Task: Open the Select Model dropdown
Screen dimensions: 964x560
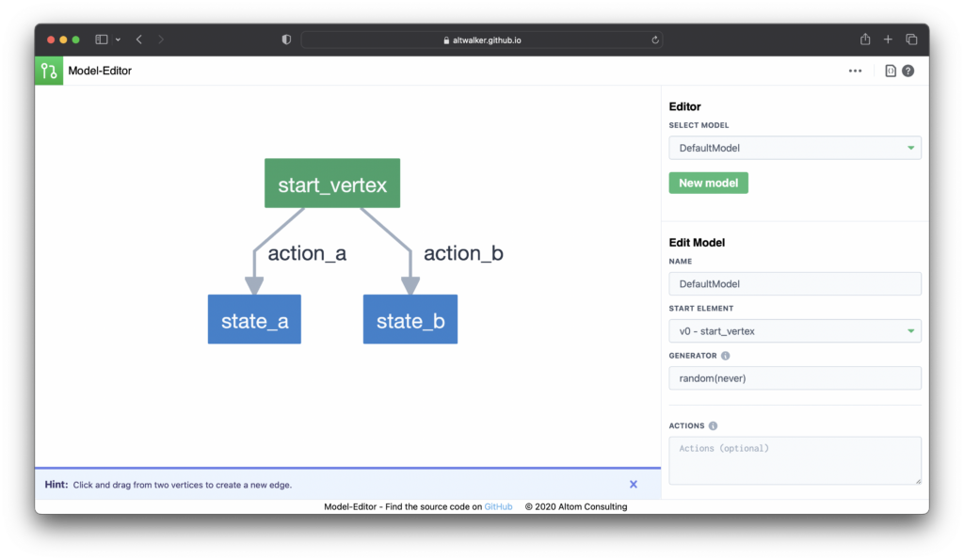Action: (x=795, y=148)
